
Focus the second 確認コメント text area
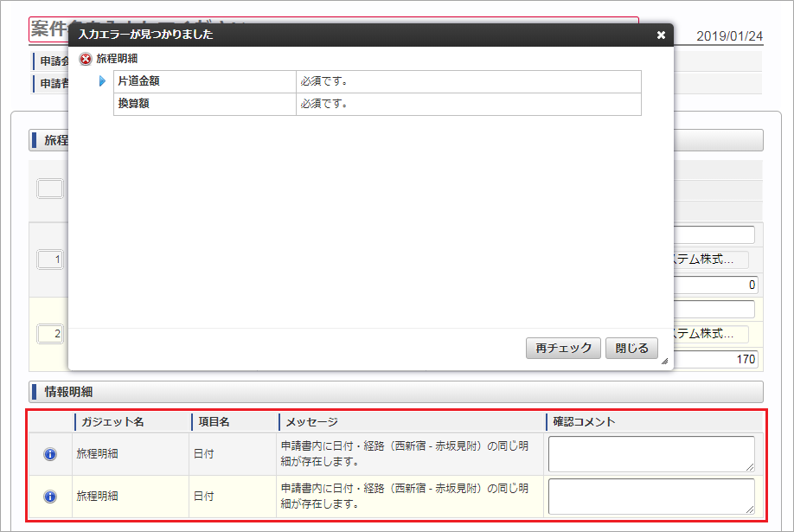click(x=650, y=497)
